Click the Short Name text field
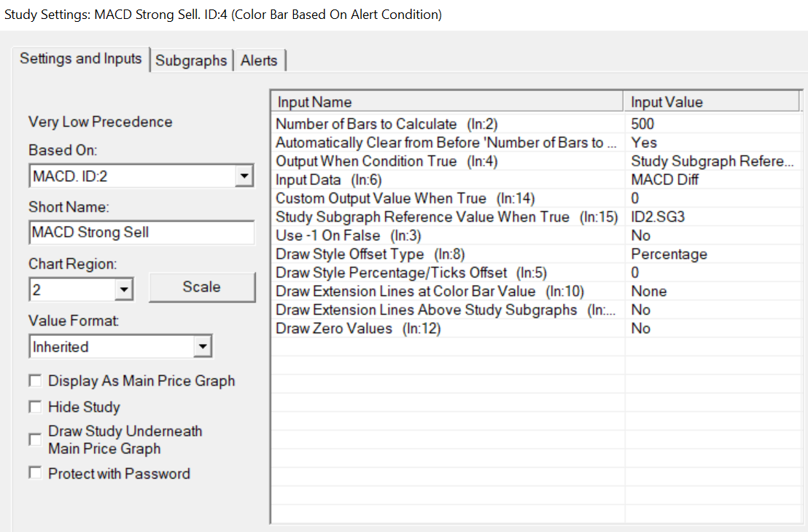The height and width of the screenshot is (532, 808). [141, 232]
